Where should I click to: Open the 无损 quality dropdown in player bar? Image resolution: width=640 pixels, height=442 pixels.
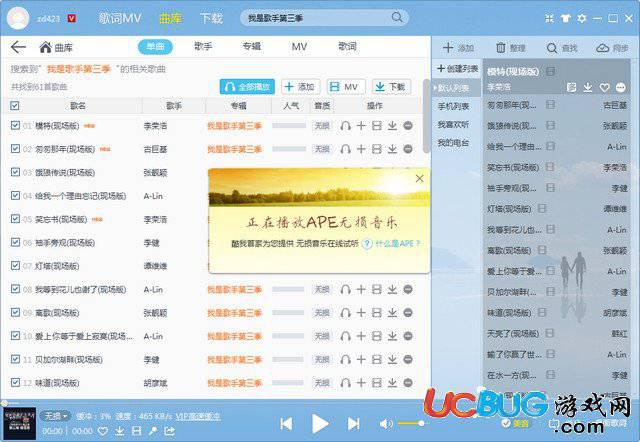[x=56, y=416]
